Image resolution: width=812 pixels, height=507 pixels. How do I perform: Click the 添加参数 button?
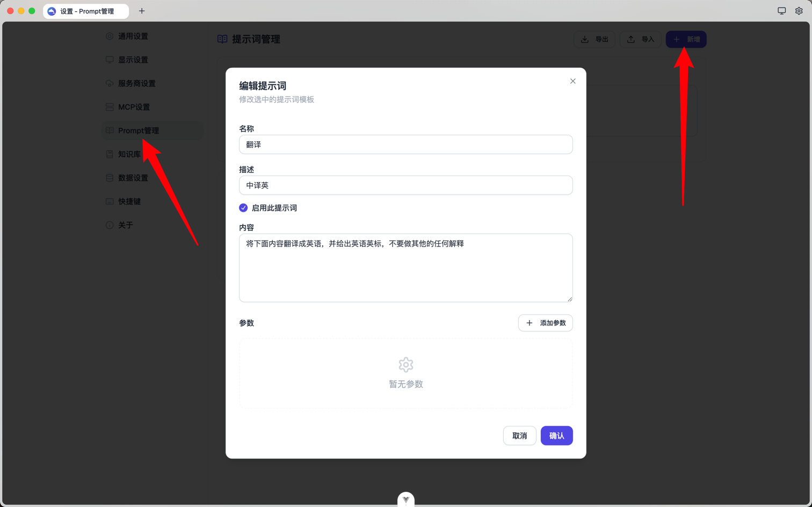545,323
